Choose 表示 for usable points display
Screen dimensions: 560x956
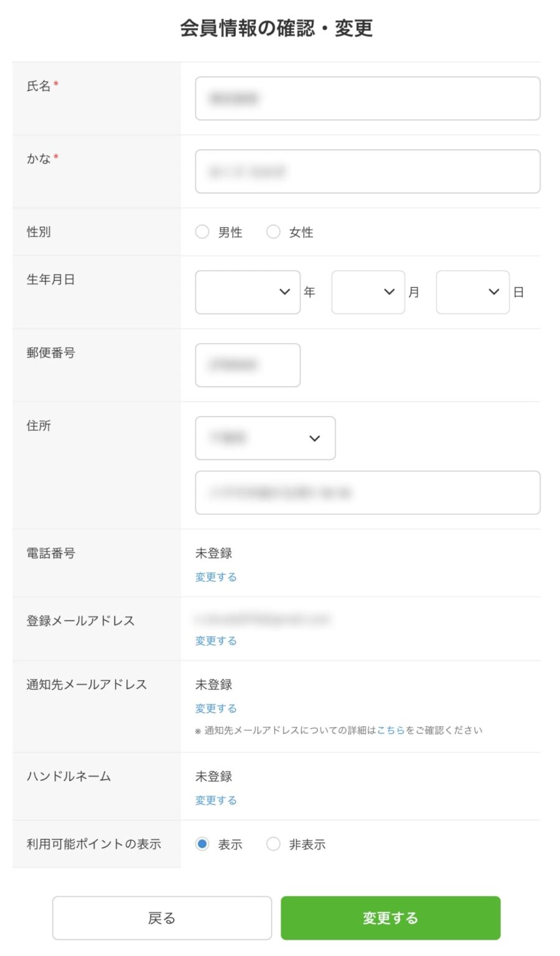coord(202,844)
